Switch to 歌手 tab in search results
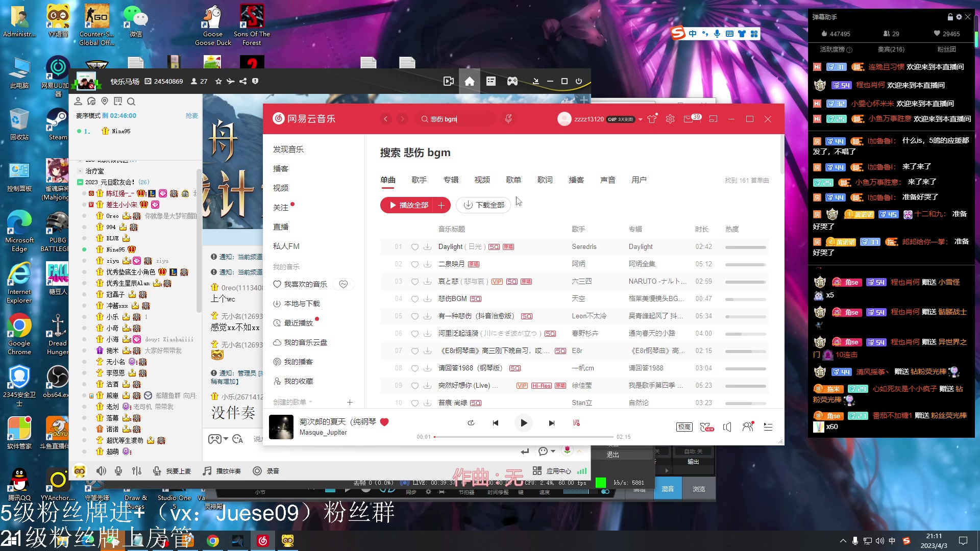 419,180
